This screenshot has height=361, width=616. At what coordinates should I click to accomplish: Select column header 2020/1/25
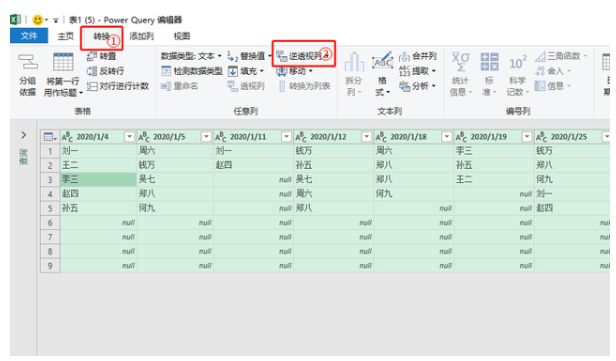pyautogui.click(x=572, y=137)
